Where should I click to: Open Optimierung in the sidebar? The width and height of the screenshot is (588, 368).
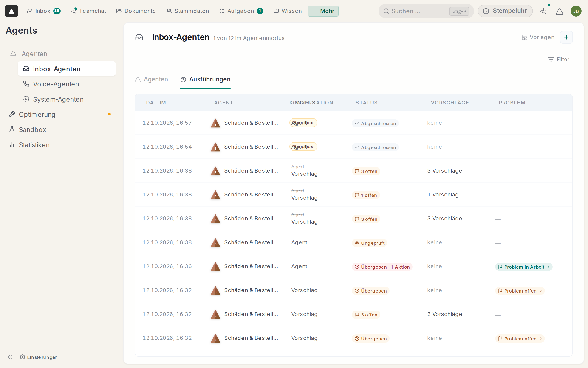(x=60, y=114)
